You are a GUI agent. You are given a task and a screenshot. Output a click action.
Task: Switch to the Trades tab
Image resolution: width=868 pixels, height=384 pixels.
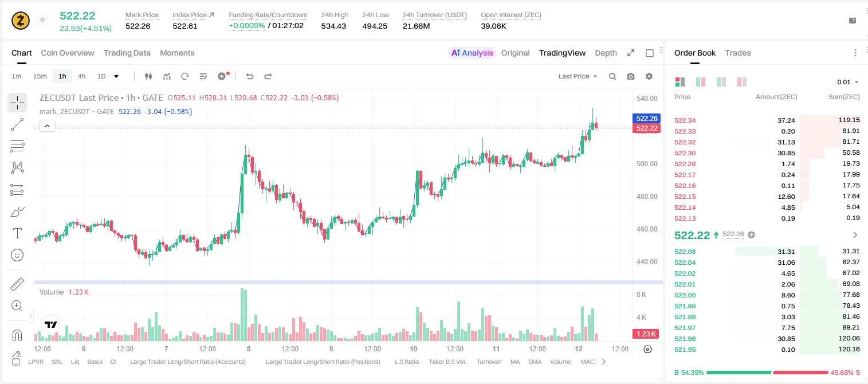[737, 53]
